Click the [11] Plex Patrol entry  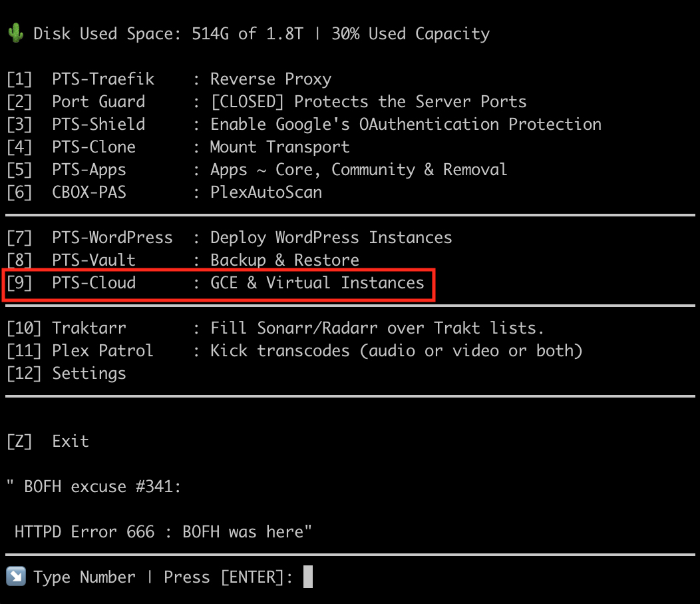pyautogui.click(x=103, y=351)
